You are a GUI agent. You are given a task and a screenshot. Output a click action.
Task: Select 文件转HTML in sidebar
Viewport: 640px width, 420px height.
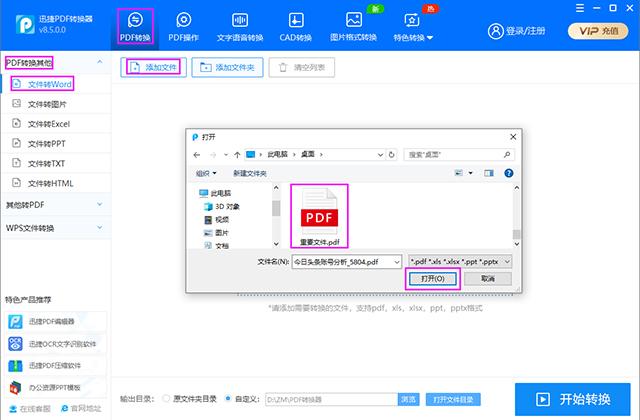pos(56,183)
